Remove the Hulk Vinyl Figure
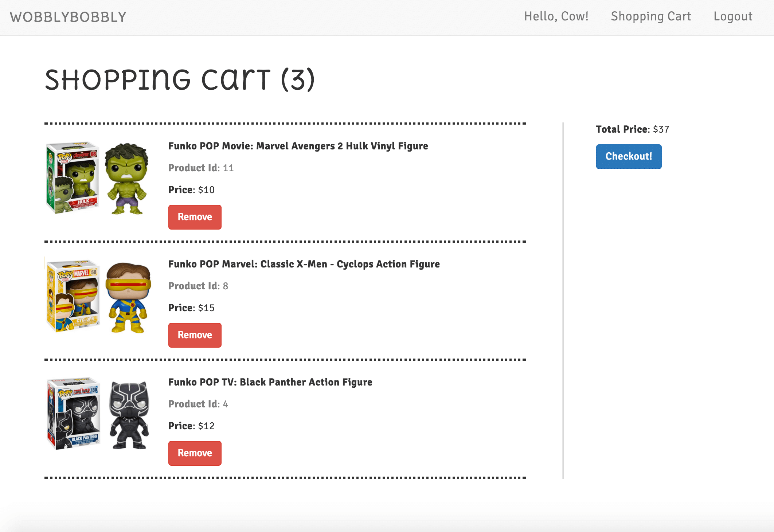The image size is (774, 532). (195, 217)
